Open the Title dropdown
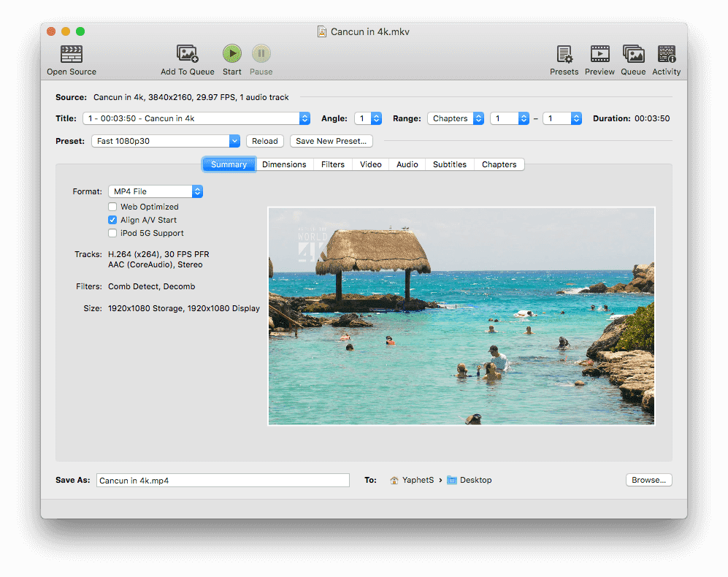 click(196, 118)
